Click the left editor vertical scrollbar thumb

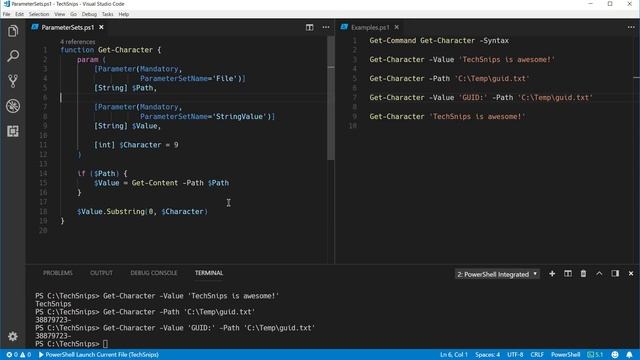(331, 98)
